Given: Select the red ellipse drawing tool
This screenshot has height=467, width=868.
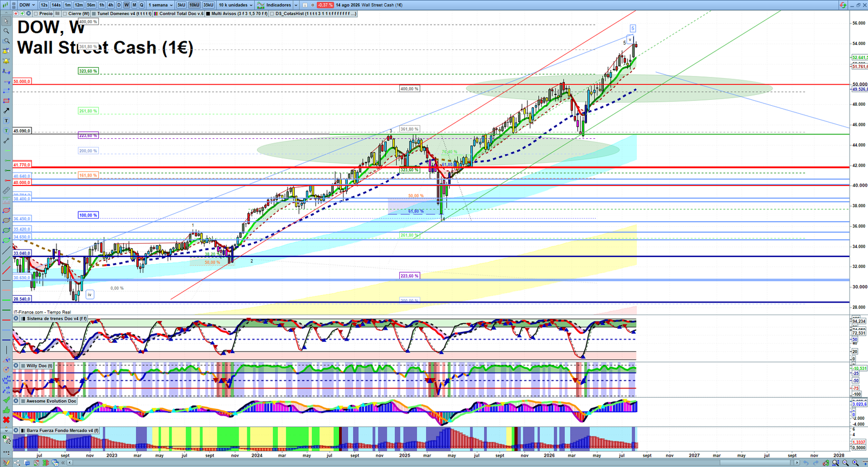Looking at the screenshot, I should coord(6,210).
